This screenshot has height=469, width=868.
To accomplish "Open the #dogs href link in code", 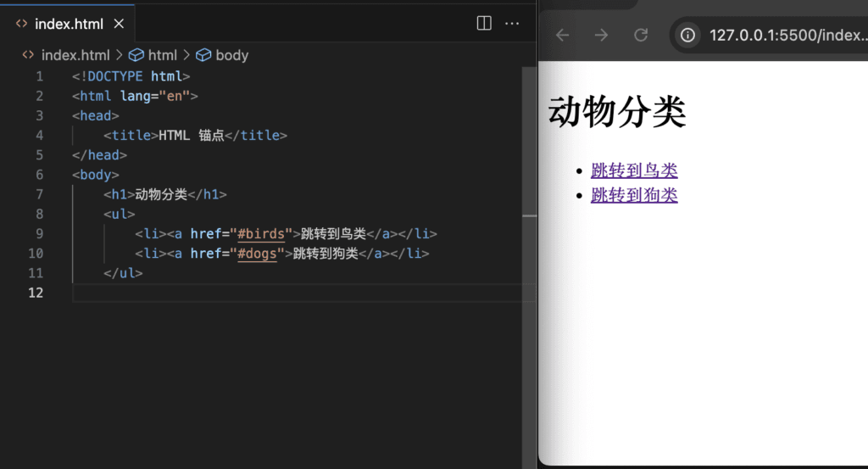I will 257,254.
